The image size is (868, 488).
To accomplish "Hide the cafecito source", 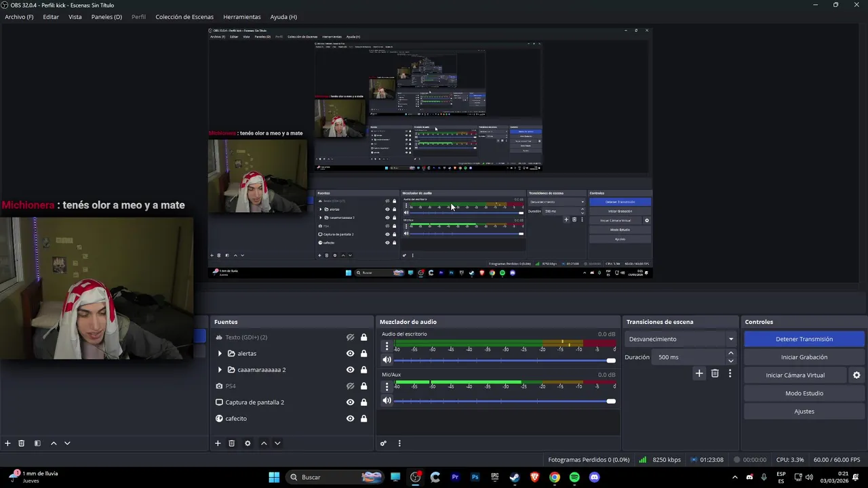I will pos(350,419).
